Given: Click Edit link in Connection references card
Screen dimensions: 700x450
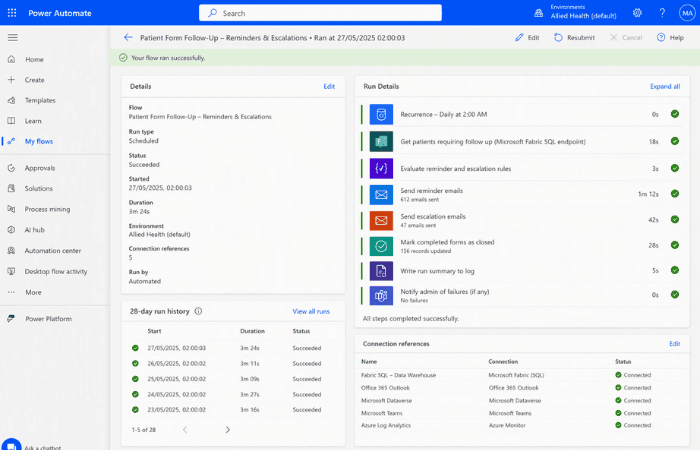Looking at the screenshot, I should click(x=675, y=344).
